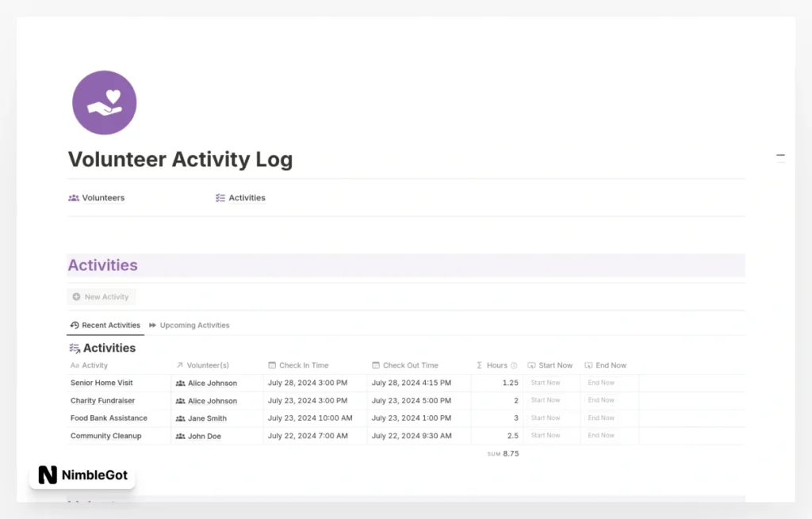Open the Community Cleanup row
The image size is (812, 519).
pos(105,436)
